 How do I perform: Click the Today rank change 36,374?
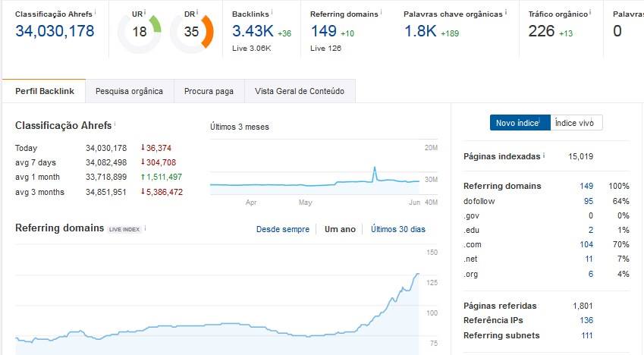pyautogui.click(x=156, y=148)
